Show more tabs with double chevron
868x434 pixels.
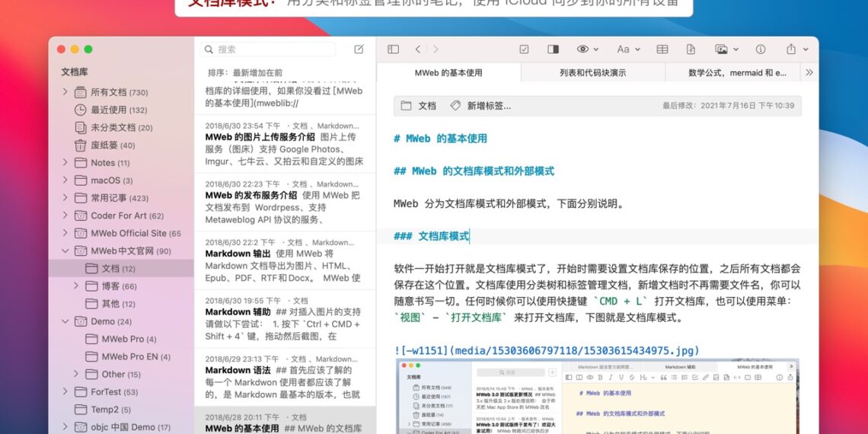point(809,72)
